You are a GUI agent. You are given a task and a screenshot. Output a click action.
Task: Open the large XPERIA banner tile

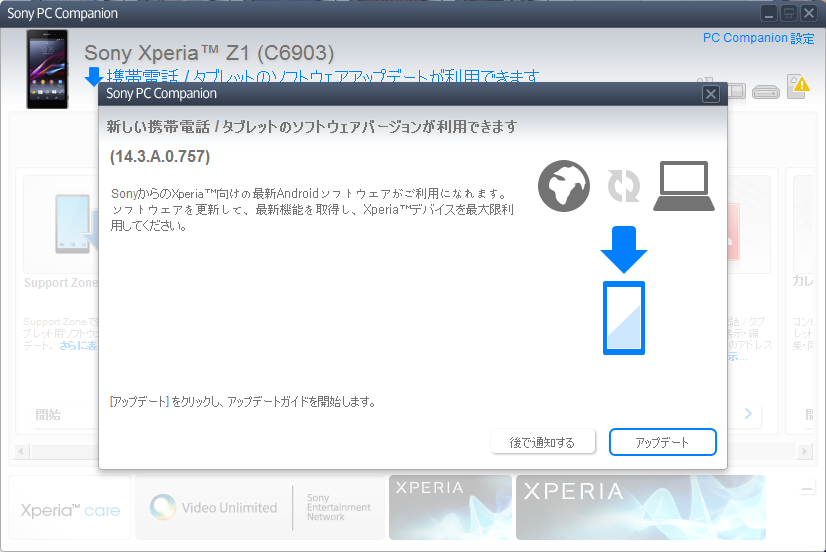point(641,508)
